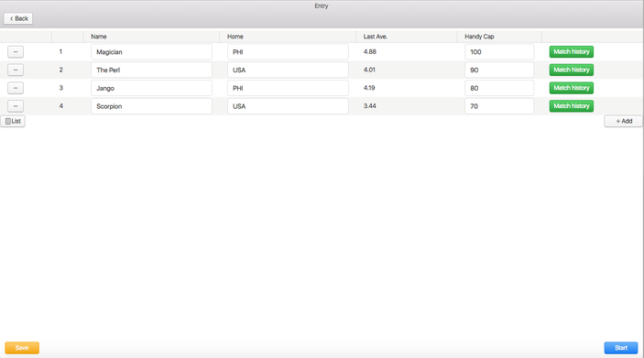
Task: Click last average value 4.01
Action: pyautogui.click(x=369, y=70)
